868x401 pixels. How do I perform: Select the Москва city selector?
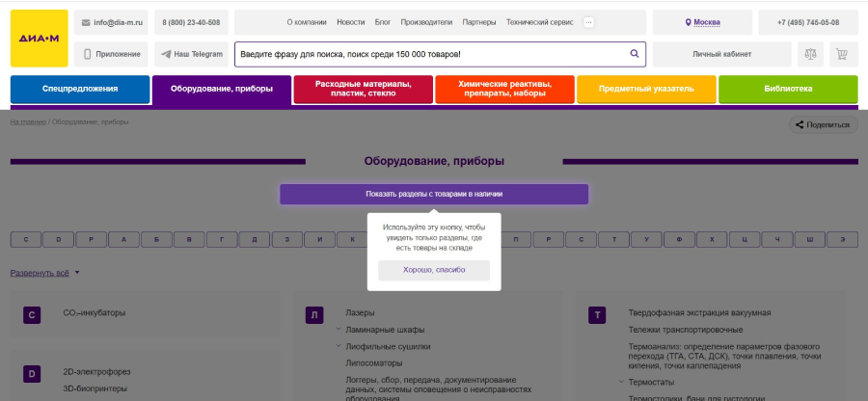702,22
